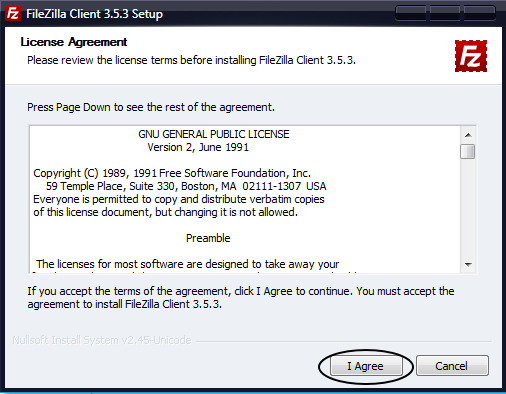This screenshot has height=394, width=506.
Task: Click the license text scrollbar thumb
Action: 468,151
